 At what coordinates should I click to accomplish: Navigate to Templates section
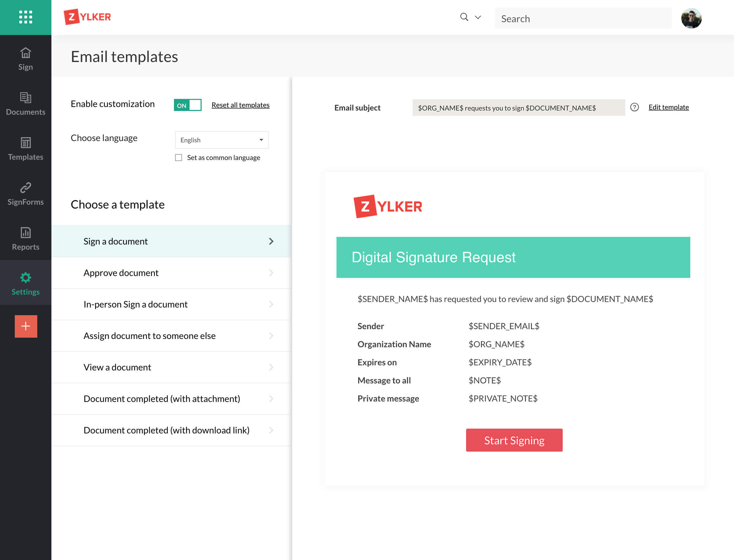pyautogui.click(x=25, y=148)
